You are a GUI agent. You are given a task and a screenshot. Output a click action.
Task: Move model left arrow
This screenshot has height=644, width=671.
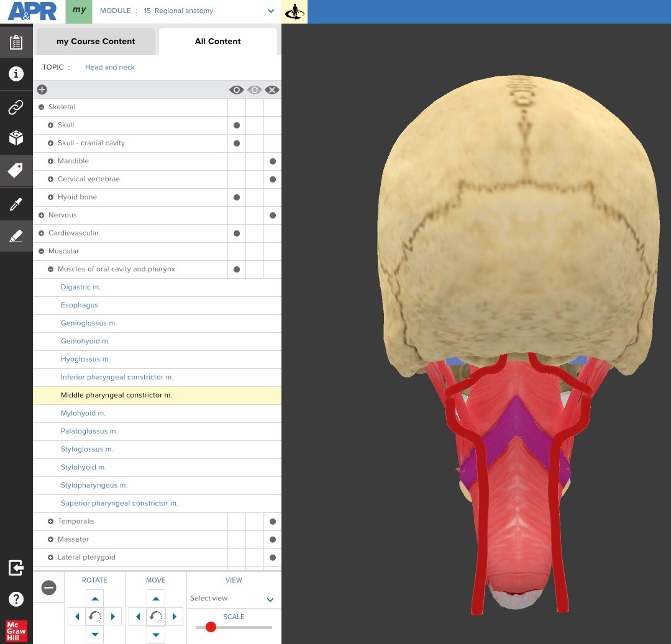[x=138, y=617]
